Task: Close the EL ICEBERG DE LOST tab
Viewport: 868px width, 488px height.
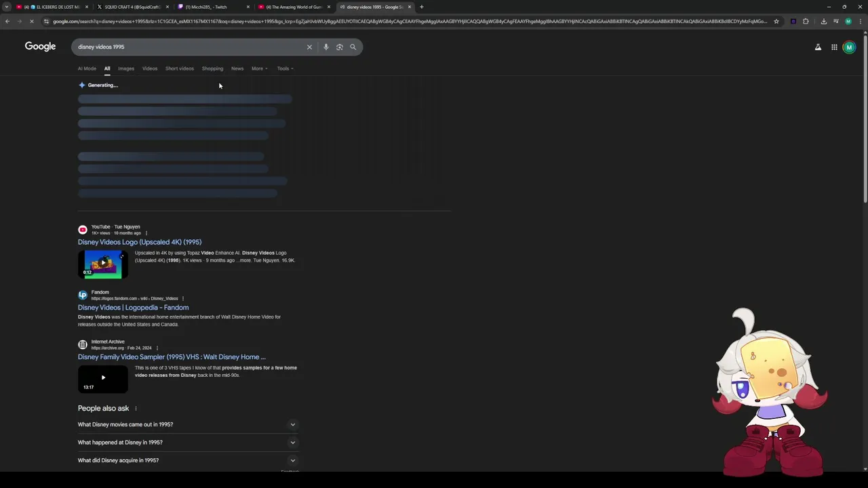Action: tap(87, 7)
